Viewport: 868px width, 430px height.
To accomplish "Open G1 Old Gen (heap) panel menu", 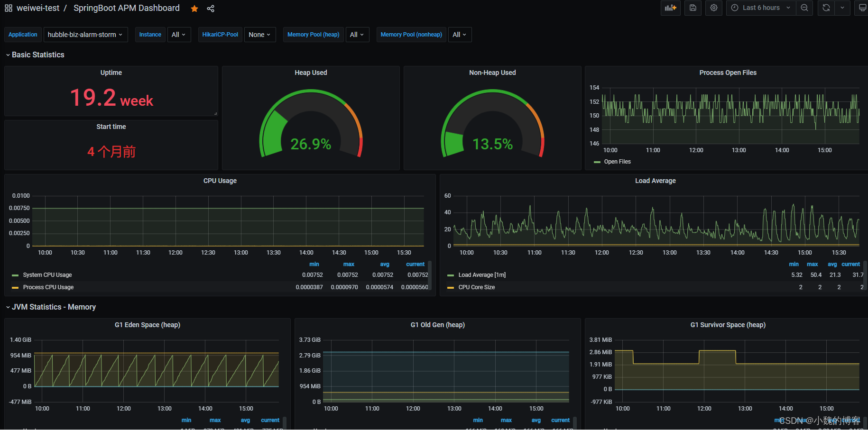I will click(438, 325).
